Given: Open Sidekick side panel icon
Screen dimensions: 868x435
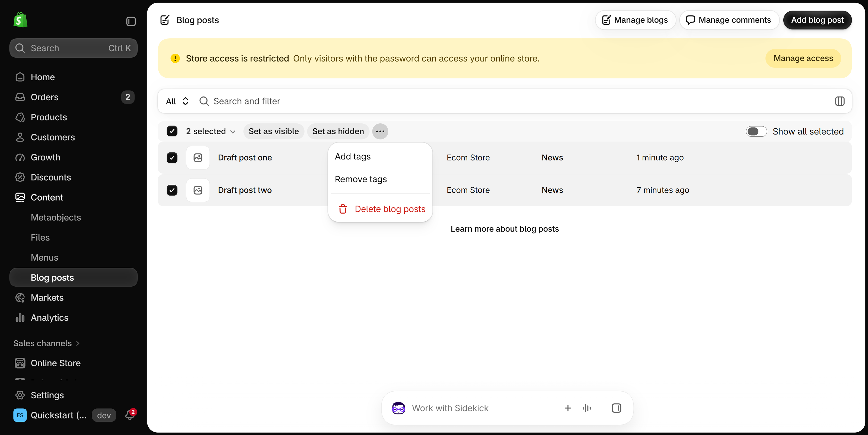Looking at the screenshot, I should click(616, 408).
